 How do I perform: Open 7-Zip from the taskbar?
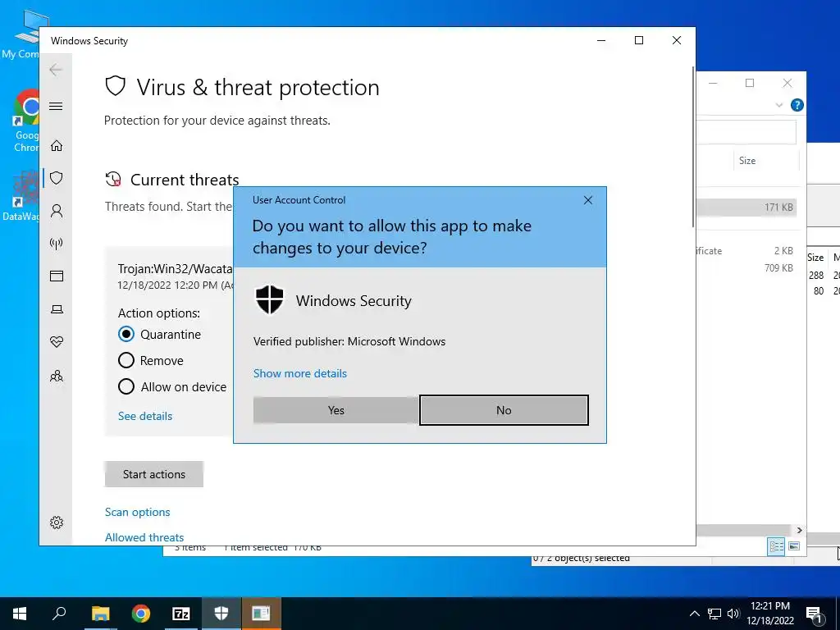[x=181, y=614]
